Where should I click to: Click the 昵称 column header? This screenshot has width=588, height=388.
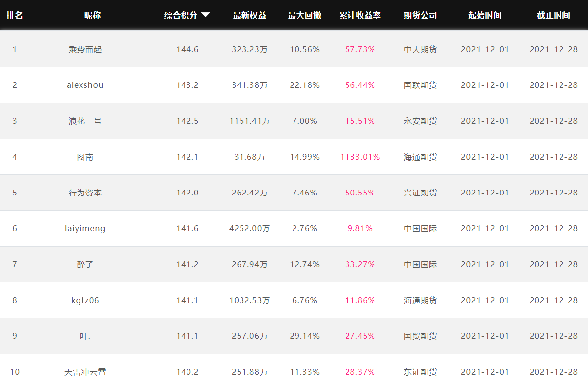point(92,15)
